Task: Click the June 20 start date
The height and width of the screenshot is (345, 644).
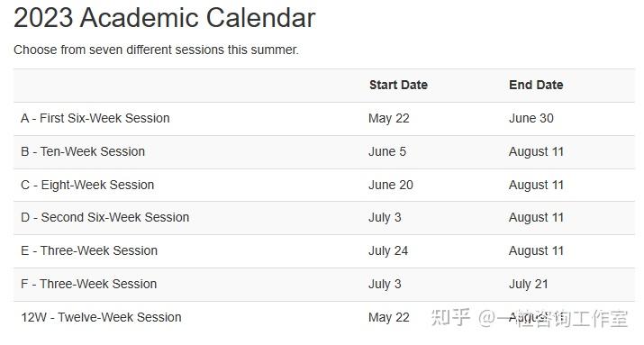Action: pos(391,186)
